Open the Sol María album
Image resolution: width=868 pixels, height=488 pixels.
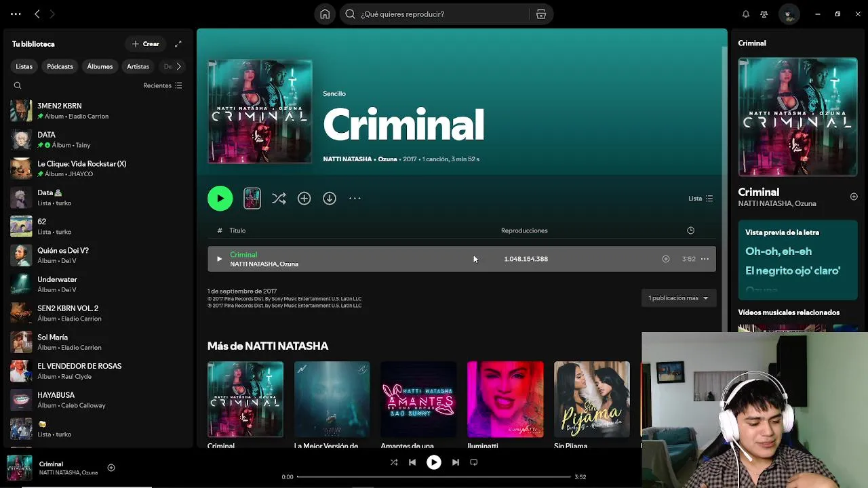98,342
